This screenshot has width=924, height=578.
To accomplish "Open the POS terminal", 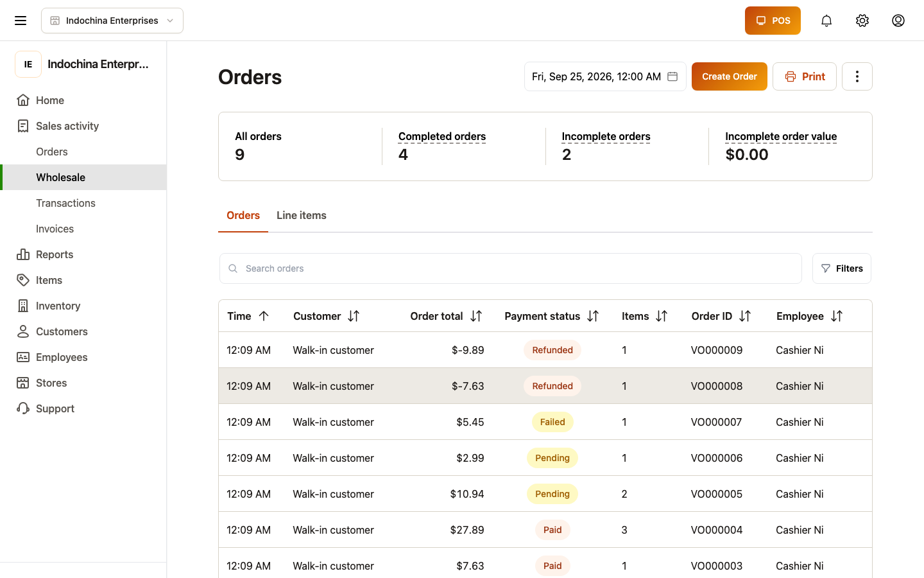I will tap(773, 21).
